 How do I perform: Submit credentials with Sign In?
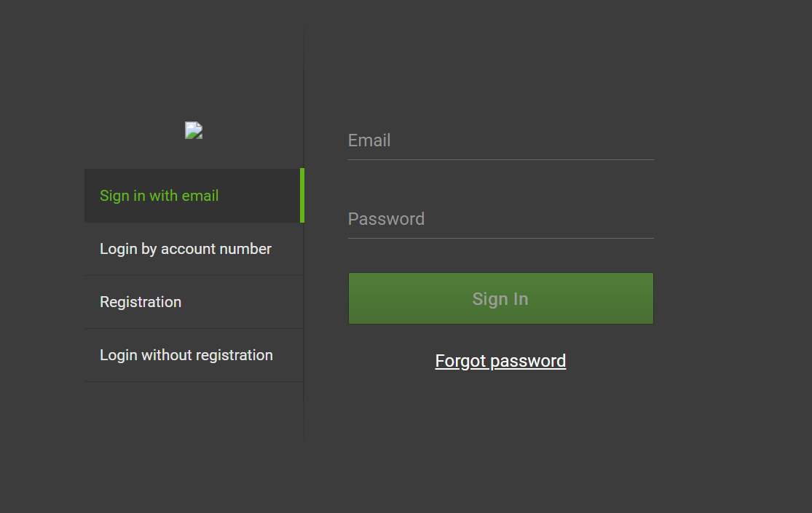[500, 298]
